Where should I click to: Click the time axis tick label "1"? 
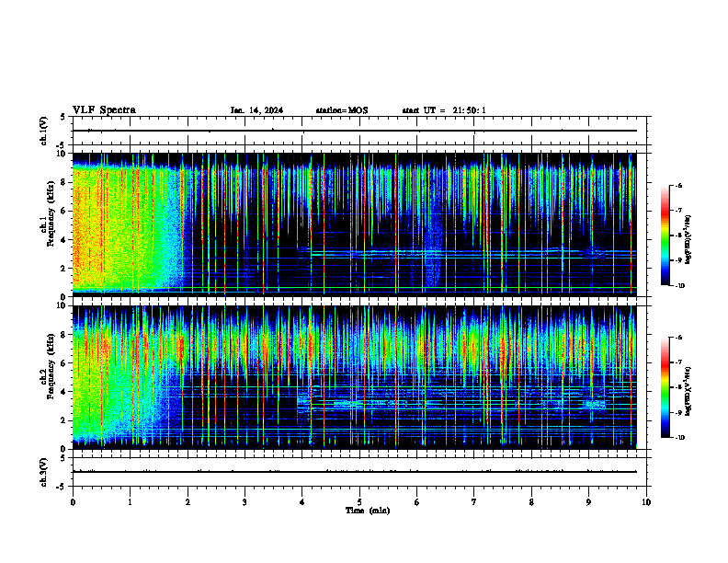pos(130,502)
